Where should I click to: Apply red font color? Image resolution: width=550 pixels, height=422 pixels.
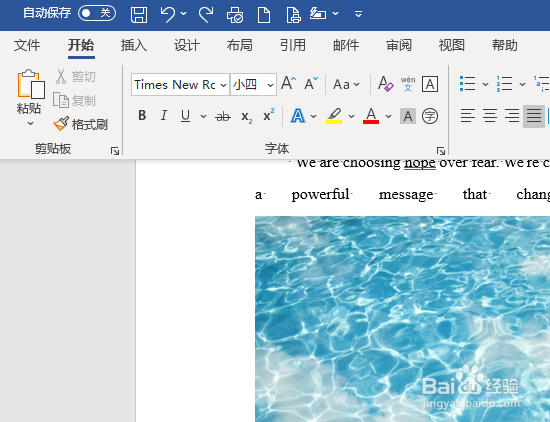[x=371, y=116]
